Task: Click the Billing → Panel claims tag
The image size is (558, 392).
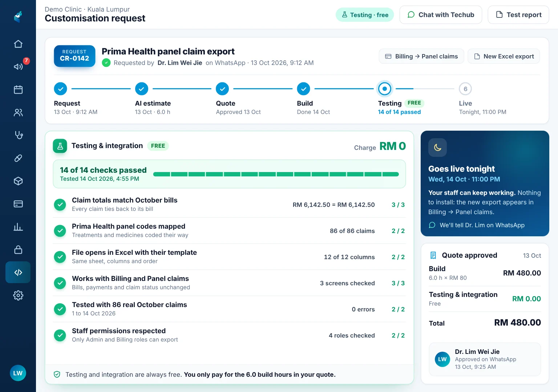Action: pyautogui.click(x=421, y=56)
